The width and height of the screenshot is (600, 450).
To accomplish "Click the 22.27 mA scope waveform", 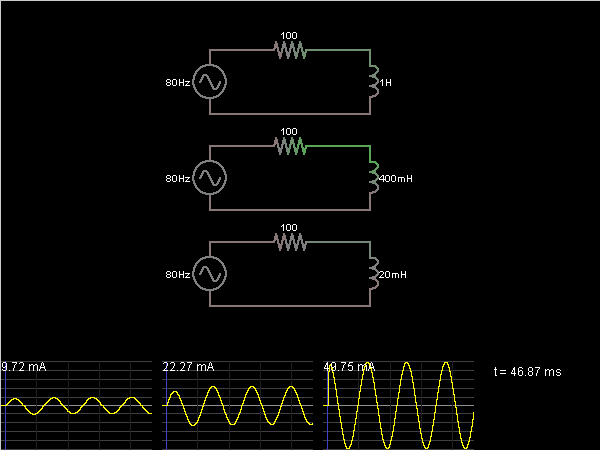I will (237, 406).
